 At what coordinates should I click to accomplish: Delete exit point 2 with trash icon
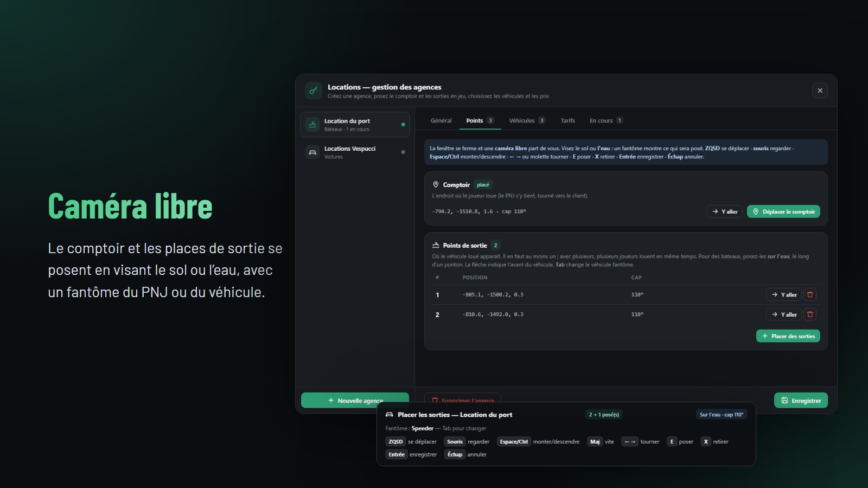pos(810,314)
